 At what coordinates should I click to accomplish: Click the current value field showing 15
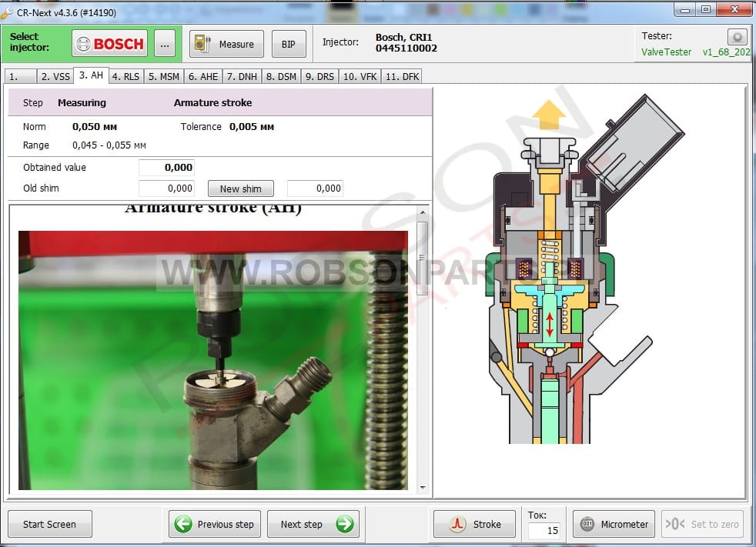point(544,530)
